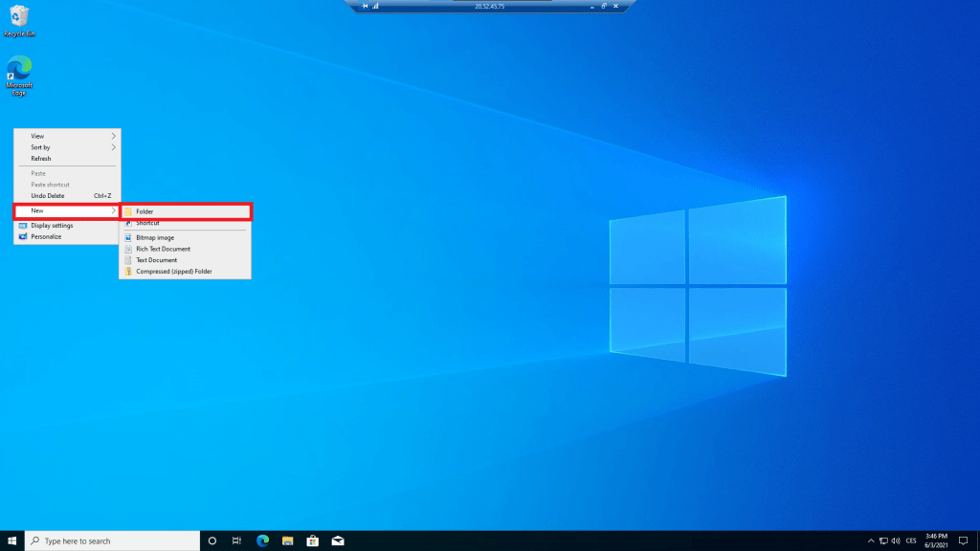The height and width of the screenshot is (551, 980).
Task: Click Refresh in the context menu
Action: (41, 159)
